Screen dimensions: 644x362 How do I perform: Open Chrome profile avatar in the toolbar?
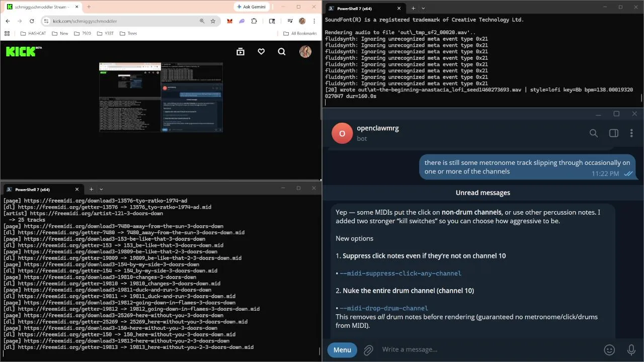tap(302, 21)
